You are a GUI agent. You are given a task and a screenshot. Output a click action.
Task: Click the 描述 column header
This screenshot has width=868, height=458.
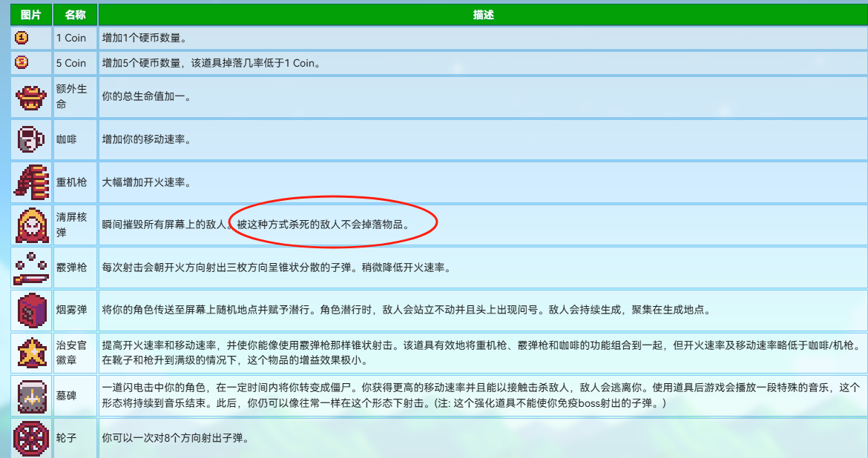point(483,14)
